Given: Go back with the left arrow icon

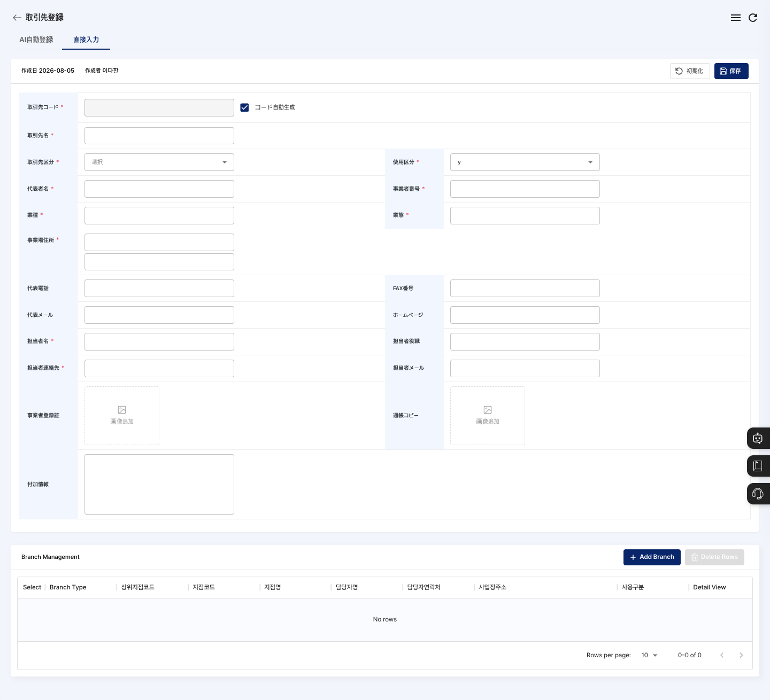Looking at the screenshot, I should tap(17, 18).
